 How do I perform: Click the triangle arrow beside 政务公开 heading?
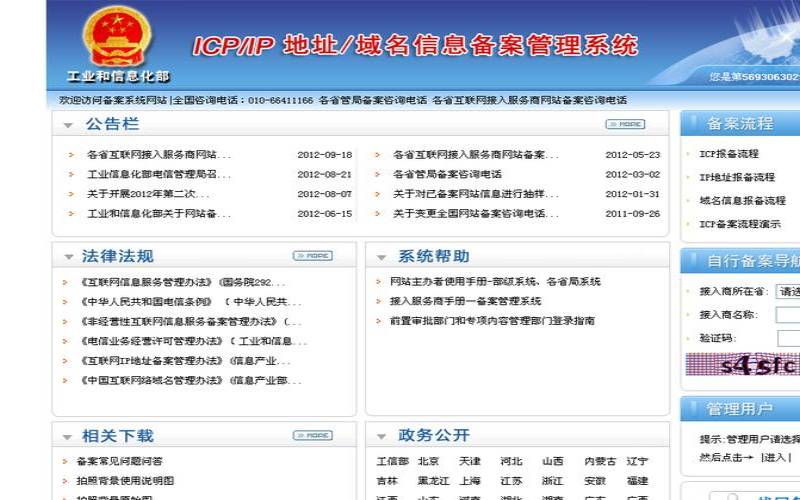381,437
